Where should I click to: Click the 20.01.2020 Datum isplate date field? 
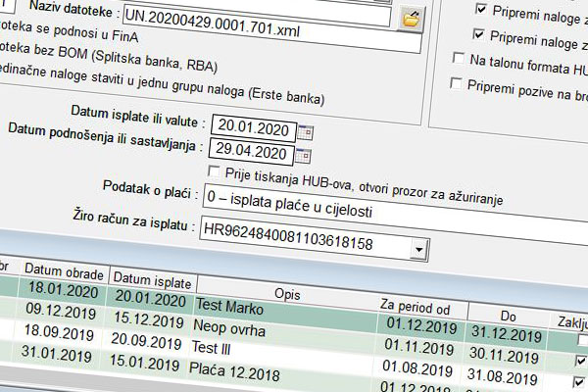click(x=252, y=127)
